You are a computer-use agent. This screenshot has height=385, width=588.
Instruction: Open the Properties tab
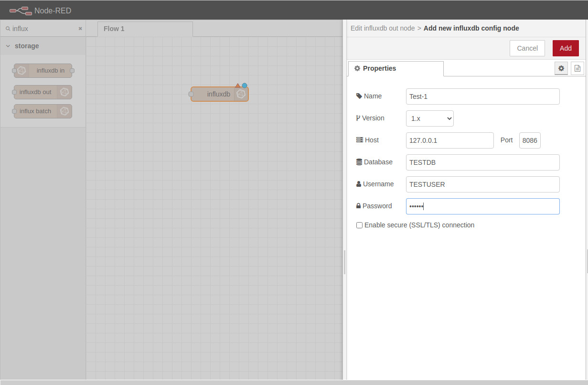click(396, 68)
